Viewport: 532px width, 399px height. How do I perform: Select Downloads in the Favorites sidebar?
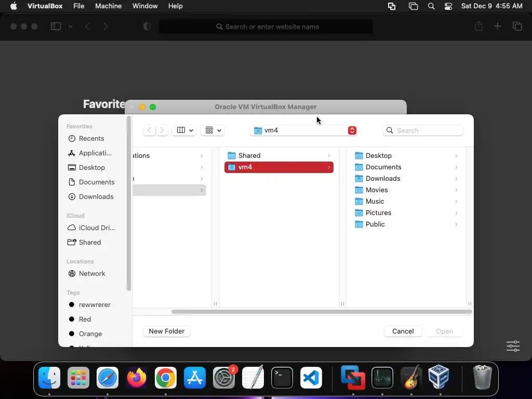pos(95,197)
